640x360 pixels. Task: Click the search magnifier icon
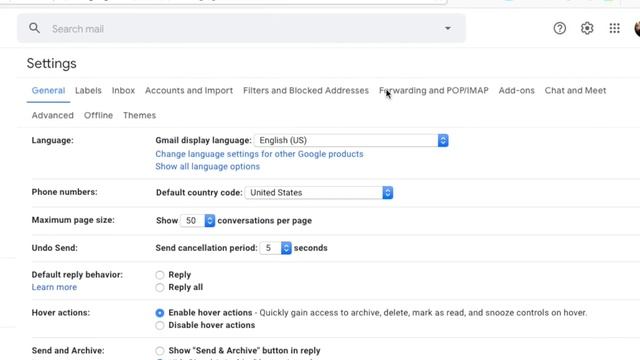[x=34, y=28]
